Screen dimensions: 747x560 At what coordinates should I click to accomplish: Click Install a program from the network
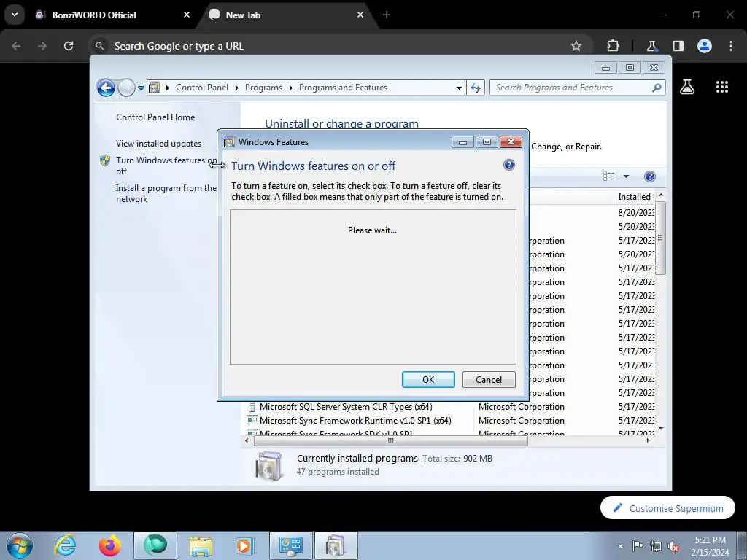[x=166, y=193]
